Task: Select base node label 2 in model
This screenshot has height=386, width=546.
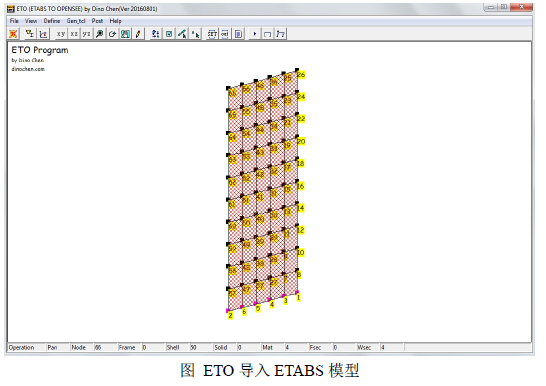Action: (231, 315)
